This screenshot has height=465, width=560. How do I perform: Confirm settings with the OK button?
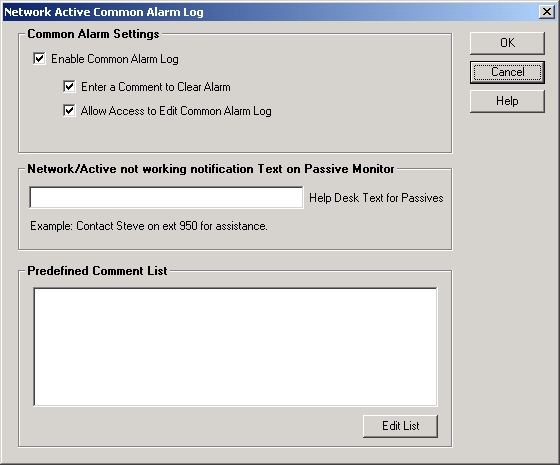(507, 43)
